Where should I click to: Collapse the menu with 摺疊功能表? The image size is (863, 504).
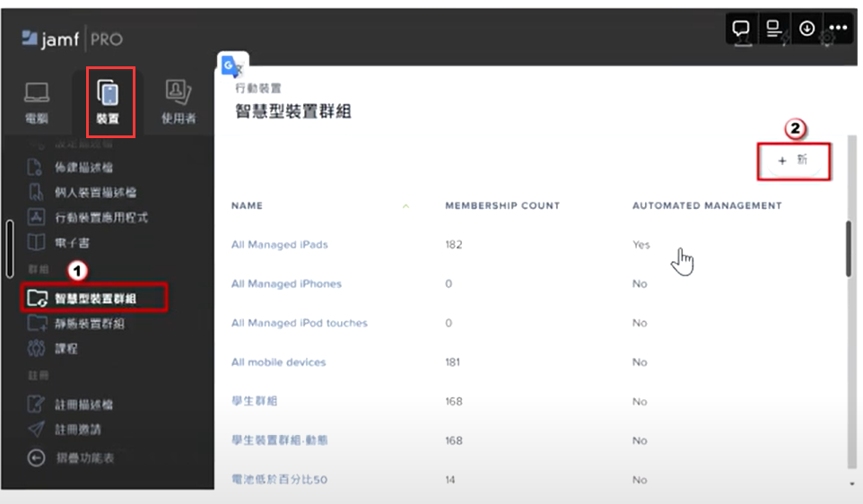tap(71, 457)
